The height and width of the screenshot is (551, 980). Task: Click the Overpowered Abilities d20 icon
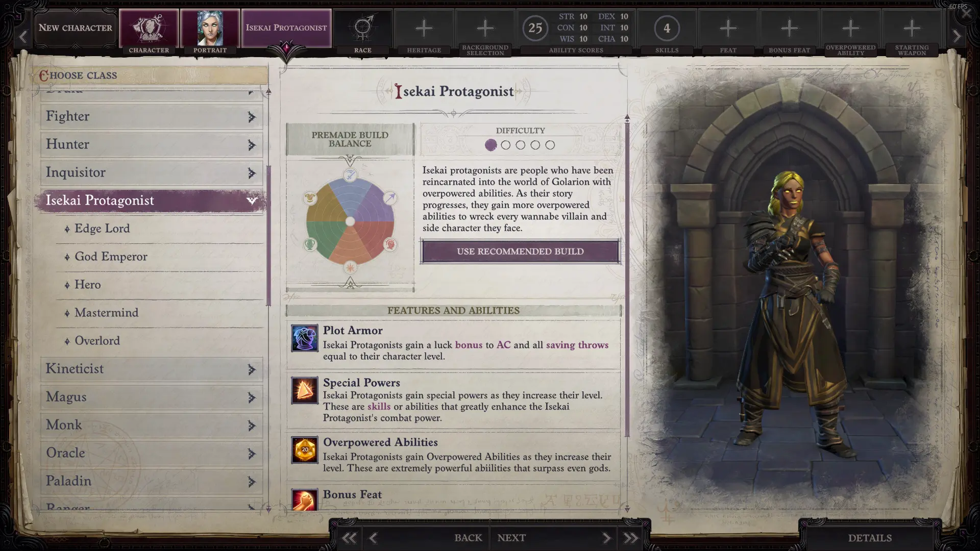[305, 450]
